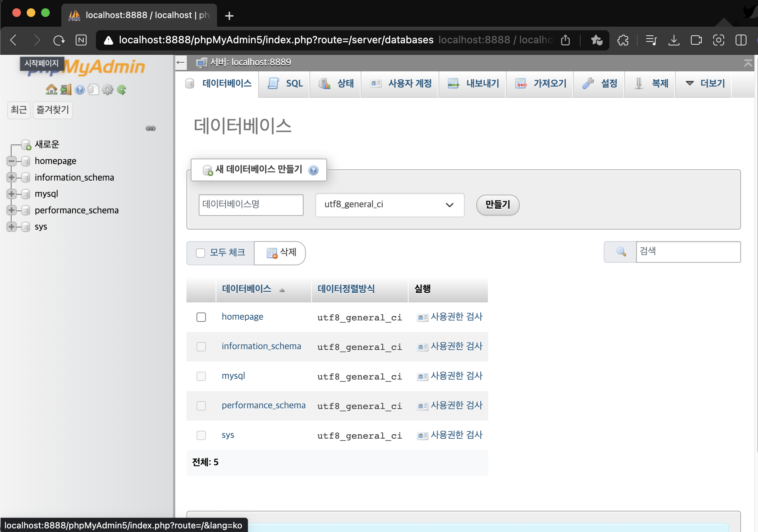Click the 데이터베이스명 input field
The image size is (758, 532).
251,205
